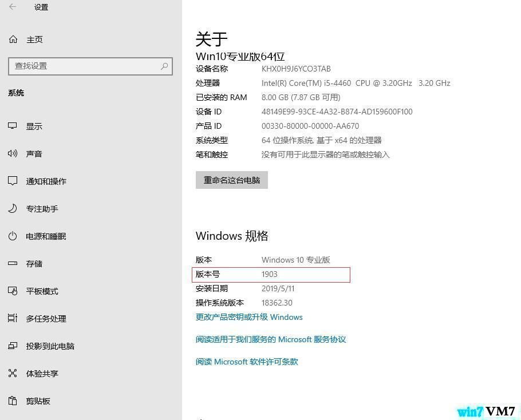The width and height of the screenshot is (521, 420).
Task: Select version number 1903
Action: (270, 274)
